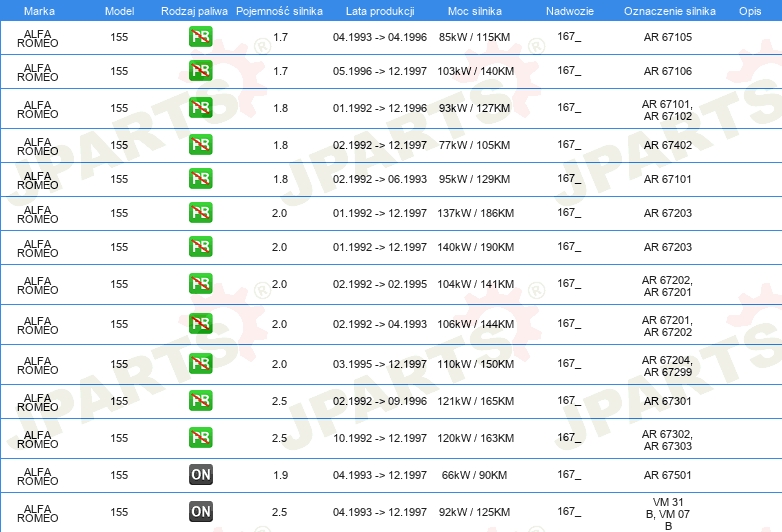The width and height of the screenshot is (782, 532).
Task: Click the AR 67204, AR 67299 engine cell
Action: point(667,366)
